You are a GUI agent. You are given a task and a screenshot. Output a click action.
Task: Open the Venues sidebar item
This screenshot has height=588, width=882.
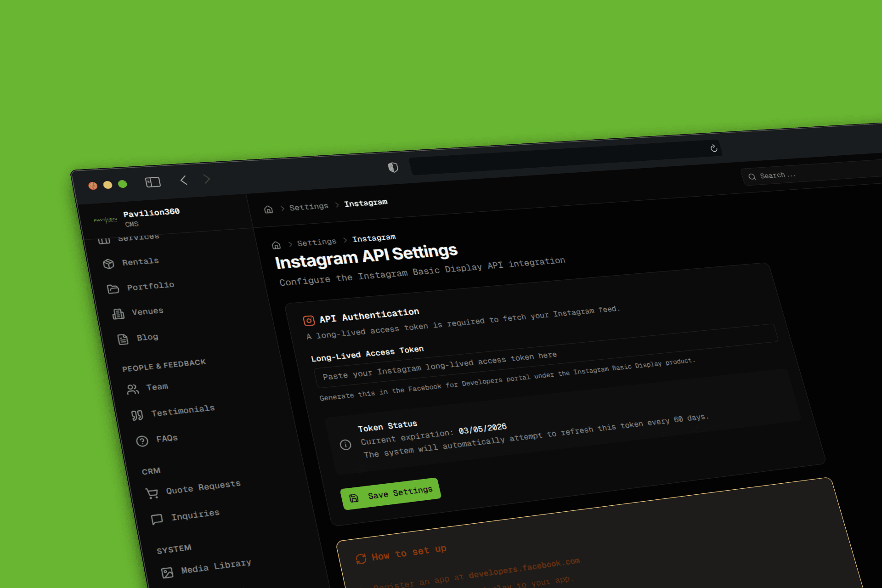147,311
